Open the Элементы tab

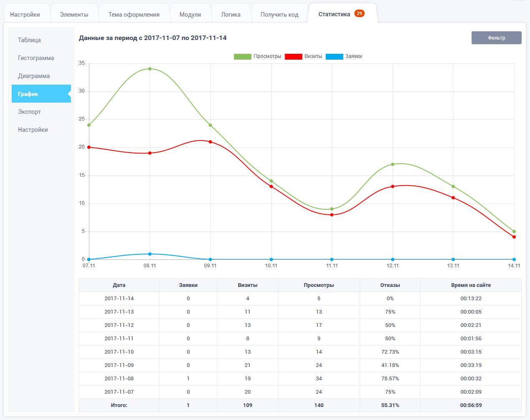click(74, 15)
